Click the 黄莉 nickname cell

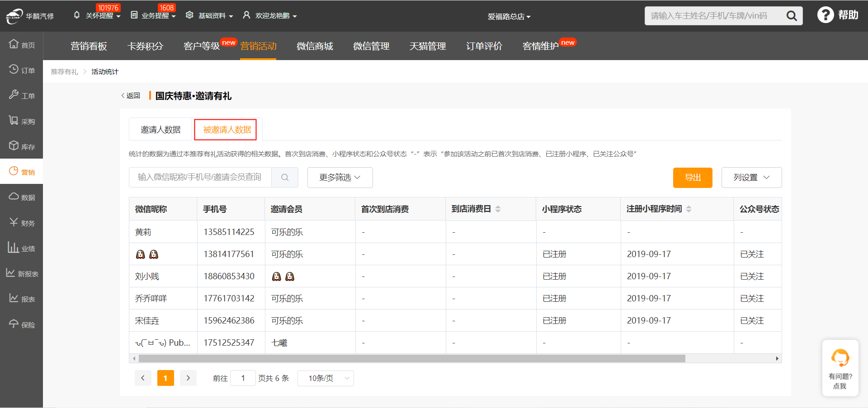[x=143, y=232]
